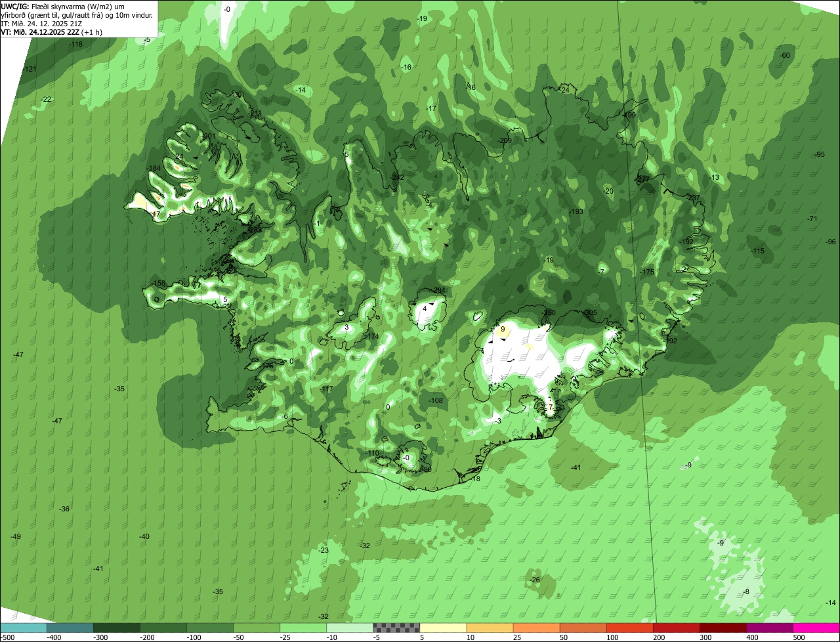Image resolution: width=840 pixels, height=642 pixels.
Task: Click the dark orange 50 to 100 swatch
Action: pos(583,628)
